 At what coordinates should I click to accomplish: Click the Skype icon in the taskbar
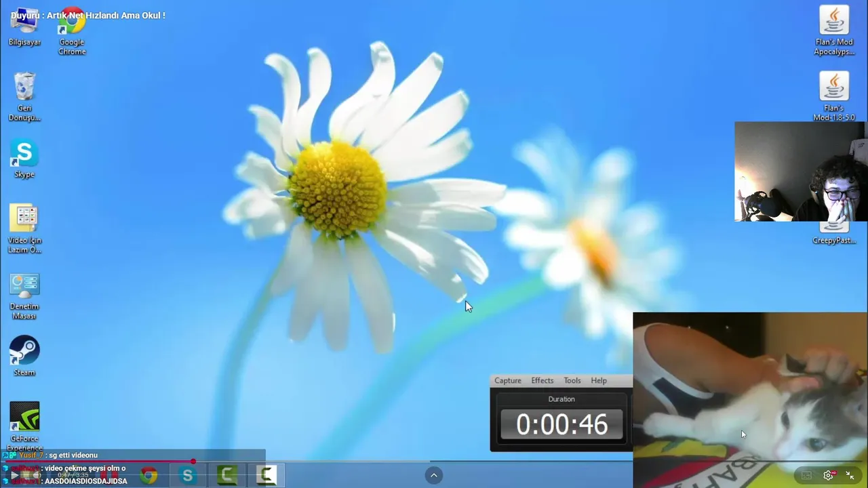[x=188, y=476]
